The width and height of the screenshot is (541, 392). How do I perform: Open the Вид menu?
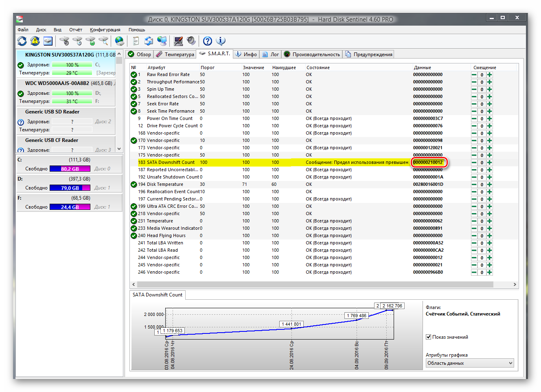coord(57,30)
